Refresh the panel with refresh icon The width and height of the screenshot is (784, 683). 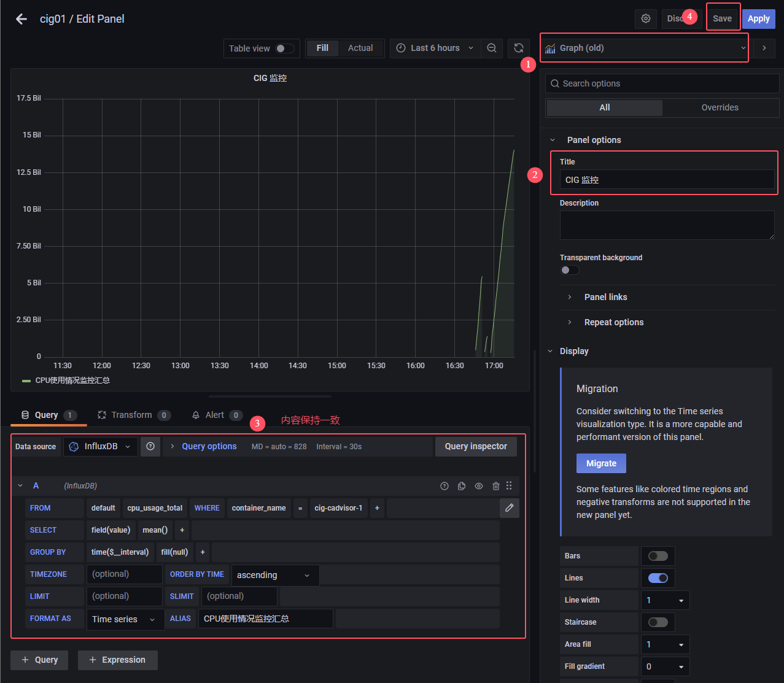click(519, 48)
